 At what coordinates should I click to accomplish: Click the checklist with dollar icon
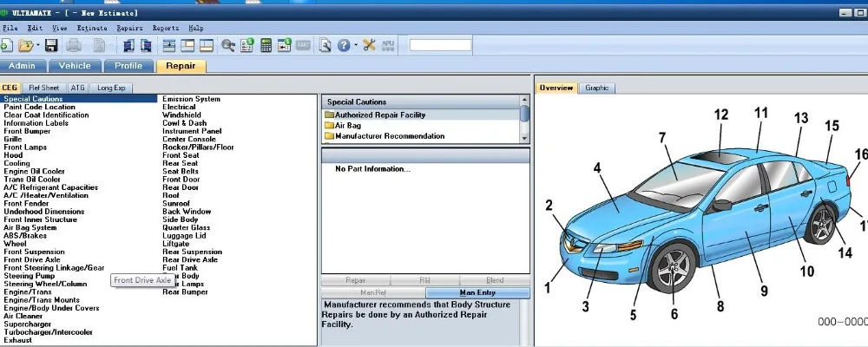[247, 45]
